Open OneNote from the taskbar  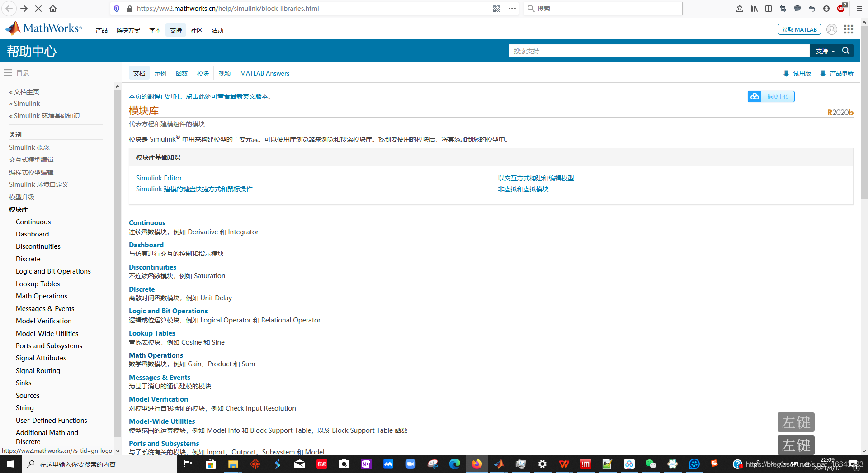tap(366, 464)
